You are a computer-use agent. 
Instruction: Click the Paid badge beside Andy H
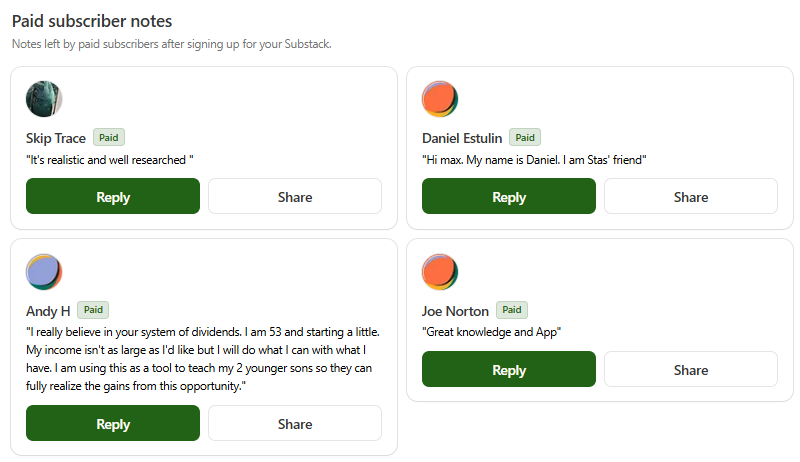(x=94, y=310)
